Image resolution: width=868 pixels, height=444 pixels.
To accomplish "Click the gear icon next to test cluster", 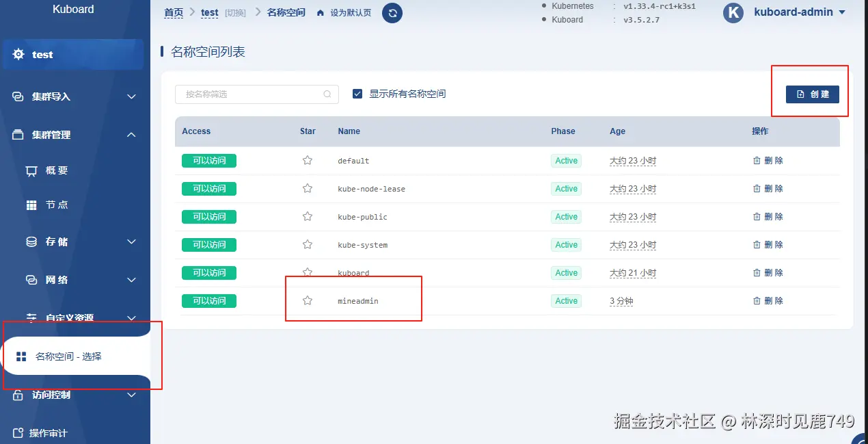I will [18, 54].
